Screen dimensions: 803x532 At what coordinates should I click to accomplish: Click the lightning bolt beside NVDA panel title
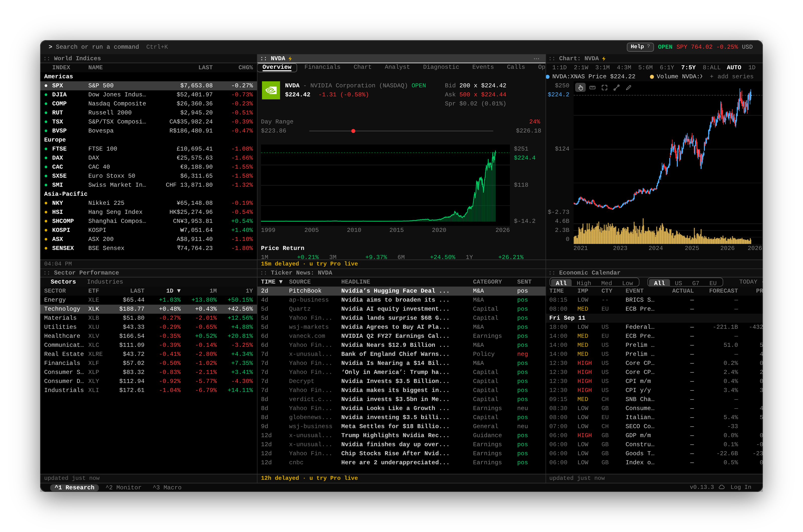tap(290, 58)
